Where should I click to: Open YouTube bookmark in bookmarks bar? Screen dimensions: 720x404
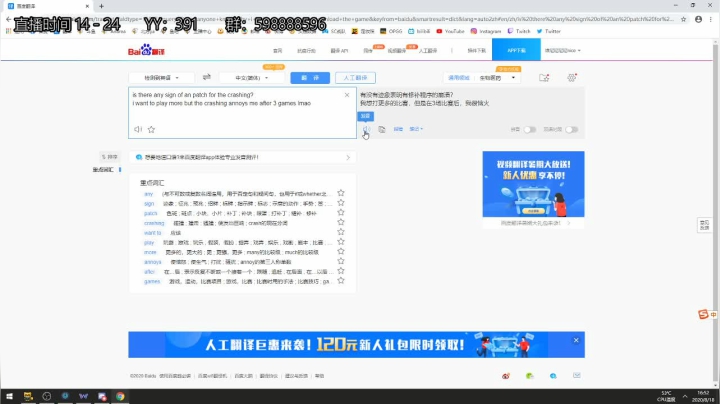click(x=450, y=31)
